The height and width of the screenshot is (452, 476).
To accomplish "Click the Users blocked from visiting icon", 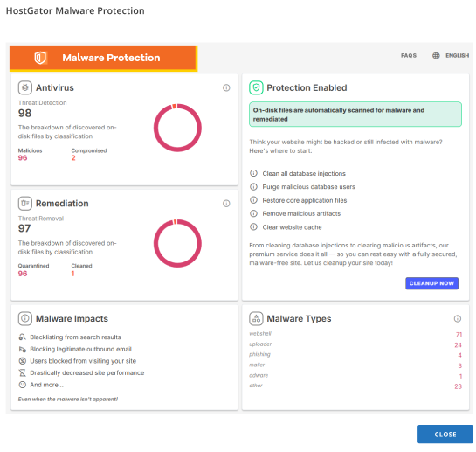I will (23, 361).
